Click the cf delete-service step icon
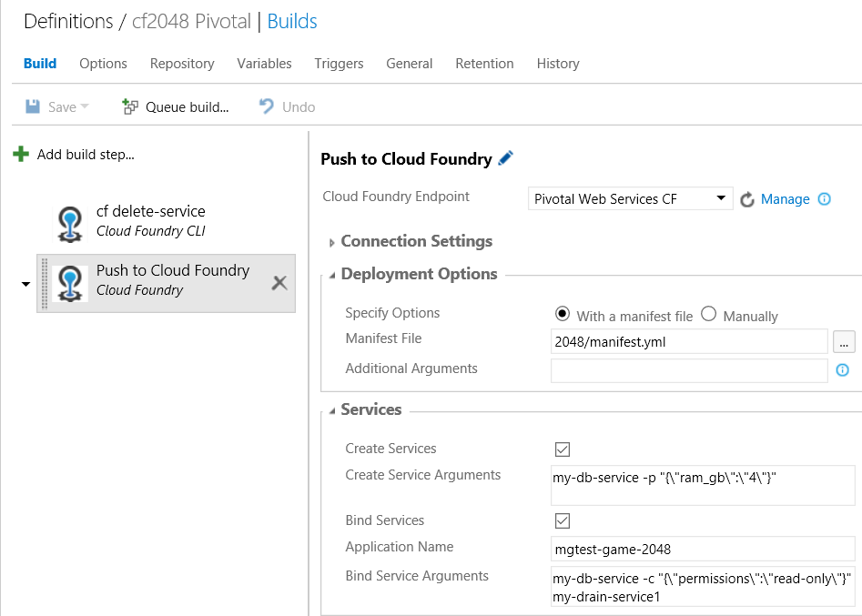862x616 pixels. click(70, 224)
